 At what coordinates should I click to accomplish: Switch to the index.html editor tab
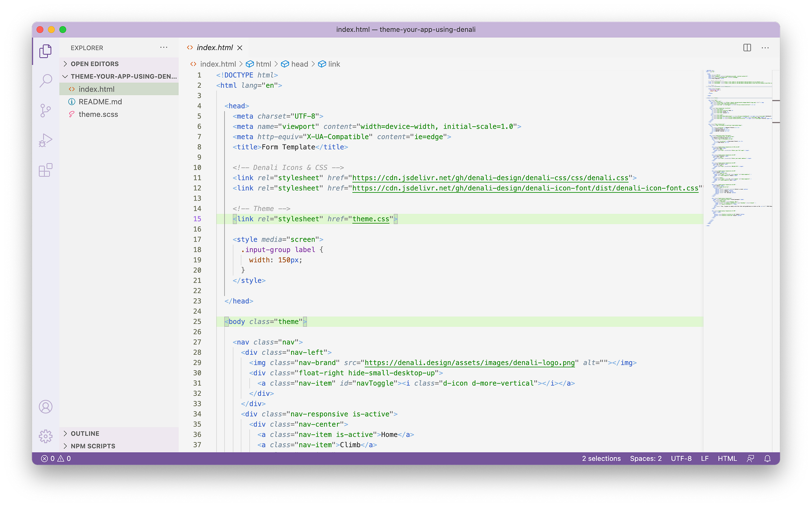point(214,47)
